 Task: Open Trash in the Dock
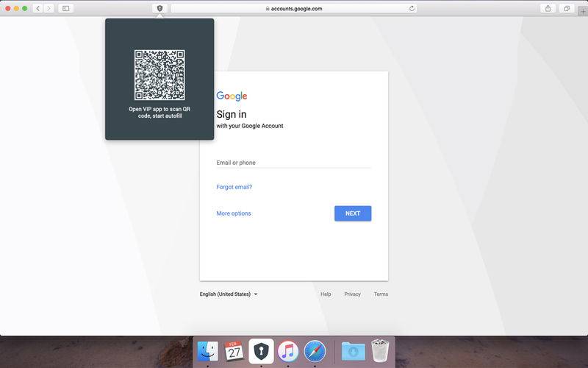pos(380,351)
